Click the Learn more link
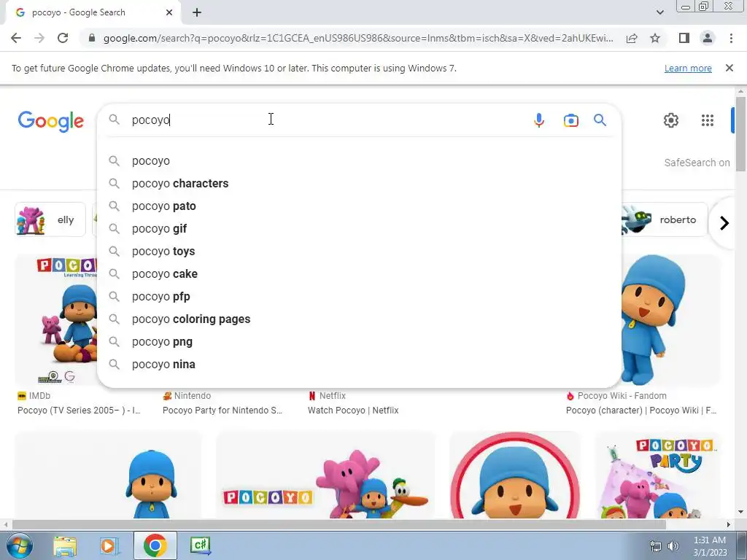This screenshot has width=747, height=560. pos(688,68)
